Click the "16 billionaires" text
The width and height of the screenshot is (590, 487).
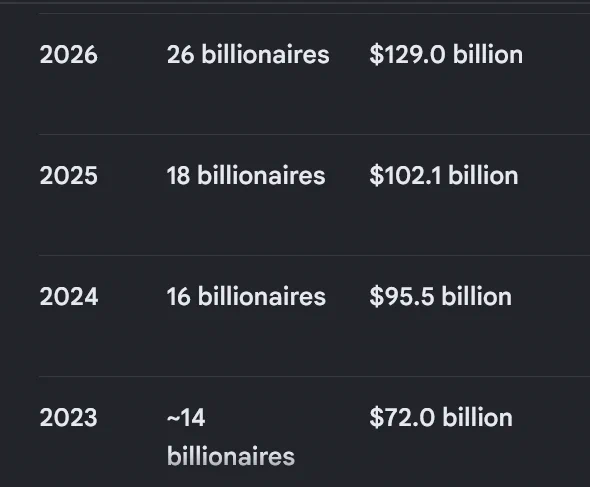click(246, 296)
